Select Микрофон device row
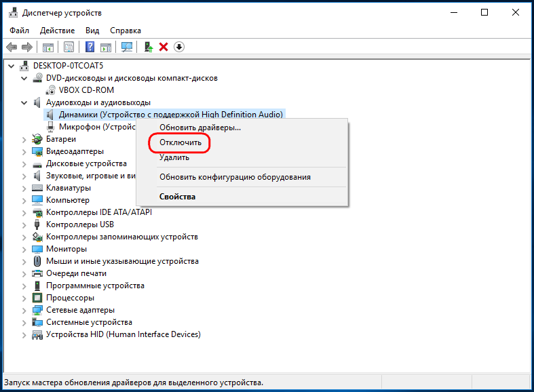534x392 pixels. [x=97, y=127]
